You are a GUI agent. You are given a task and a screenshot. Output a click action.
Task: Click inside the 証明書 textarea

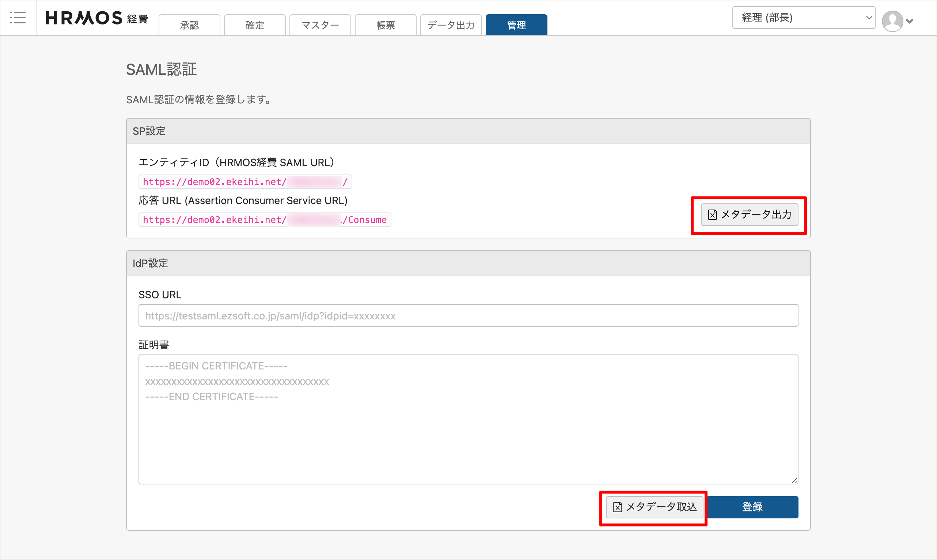tap(468, 419)
